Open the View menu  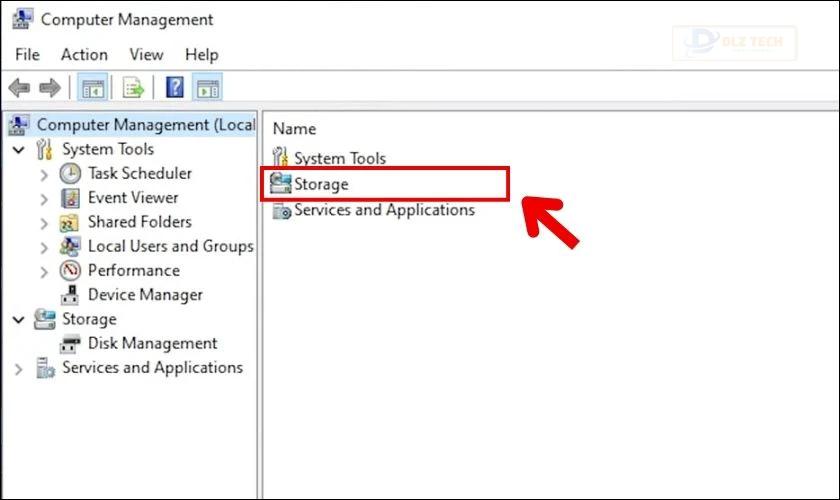click(x=146, y=55)
